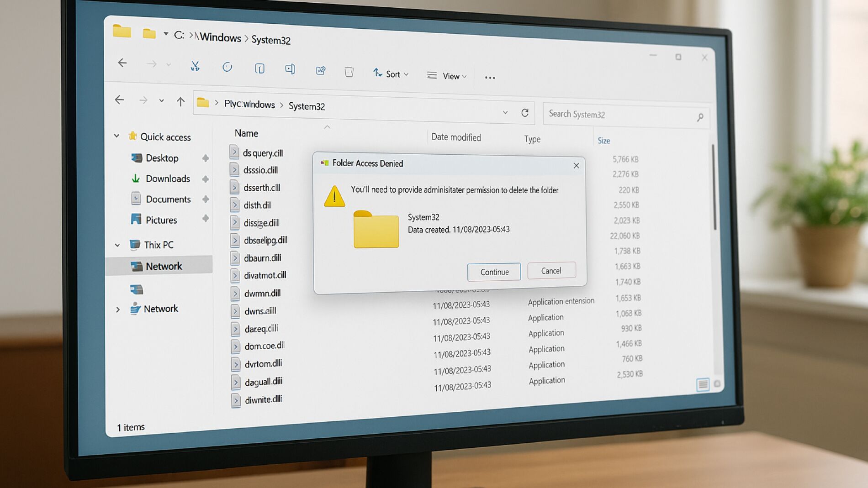Click the Paste clipboard icon in toolbar
This screenshot has height=488, width=868.
[x=259, y=68]
